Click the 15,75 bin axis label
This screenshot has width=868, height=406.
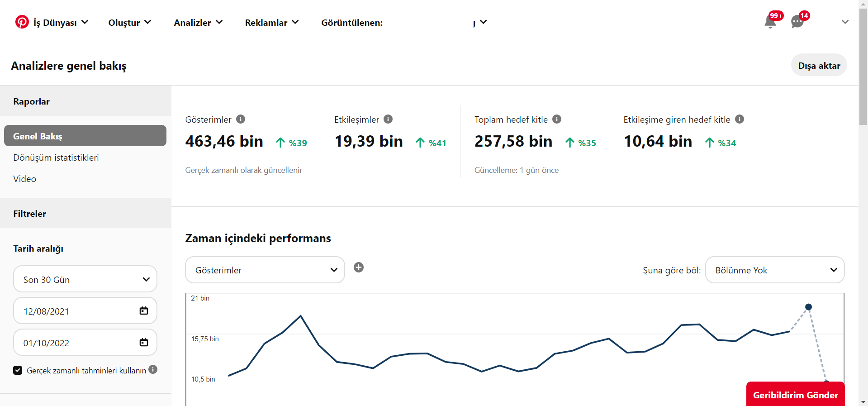tap(205, 339)
